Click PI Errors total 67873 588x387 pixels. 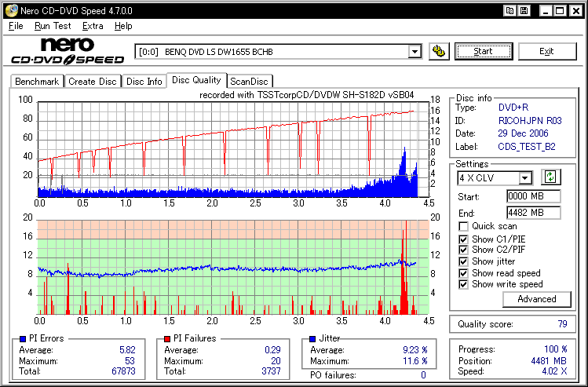[123, 371]
